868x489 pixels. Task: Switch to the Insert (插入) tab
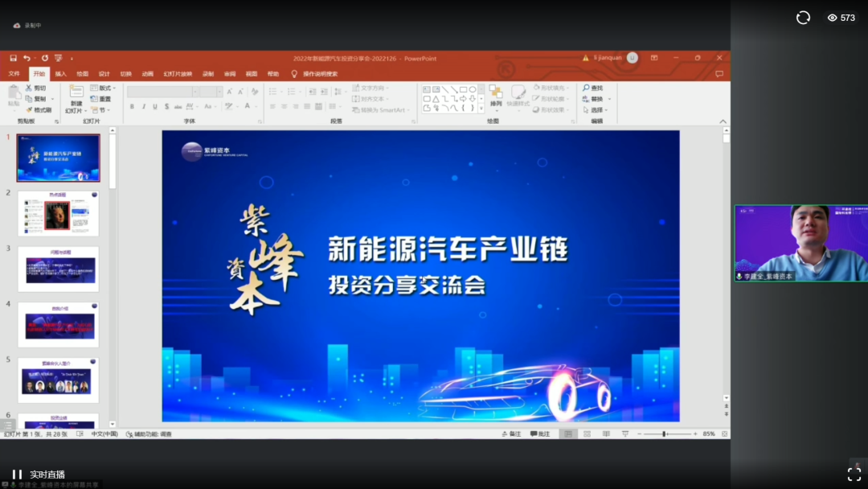point(61,74)
